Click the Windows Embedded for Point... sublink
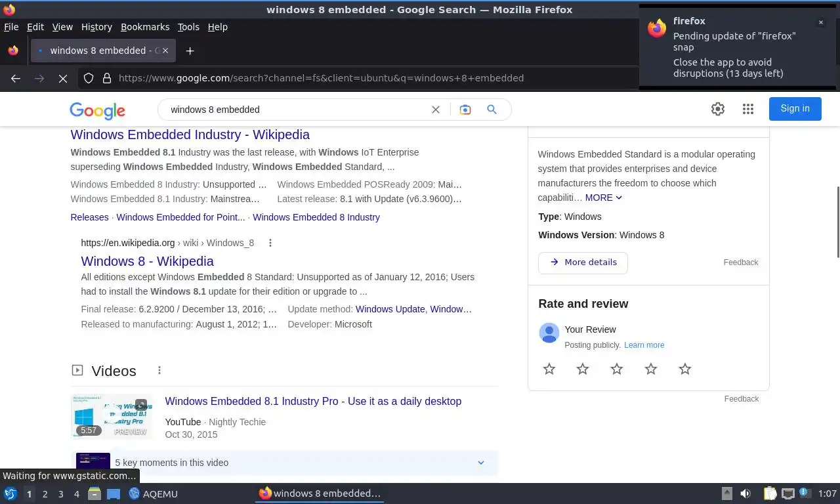The width and height of the screenshot is (840, 504). click(x=180, y=217)
